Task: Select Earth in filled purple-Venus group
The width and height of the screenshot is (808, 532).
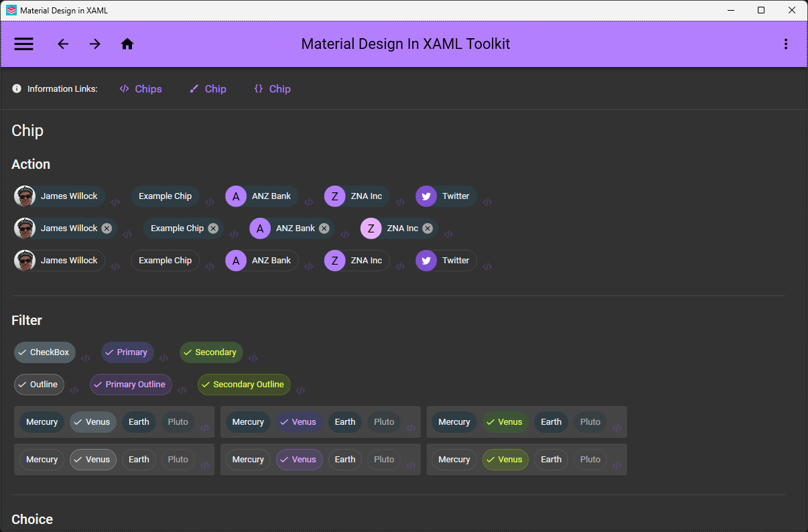Action: (345, 422)
